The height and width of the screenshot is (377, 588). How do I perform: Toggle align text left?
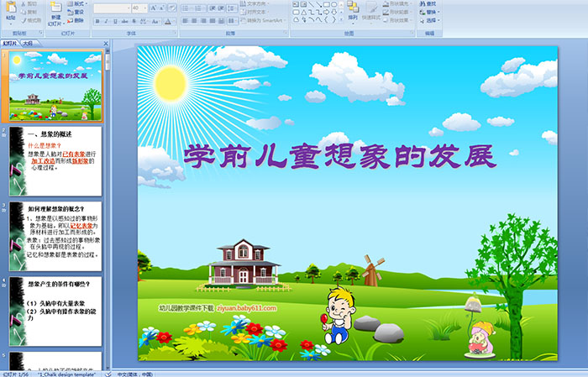click(186, 21)
